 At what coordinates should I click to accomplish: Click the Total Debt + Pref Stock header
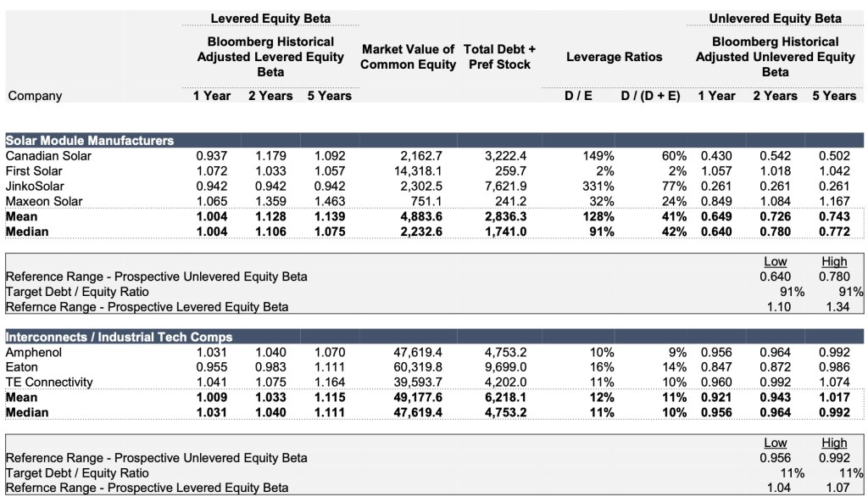click(x=499, y=57)
